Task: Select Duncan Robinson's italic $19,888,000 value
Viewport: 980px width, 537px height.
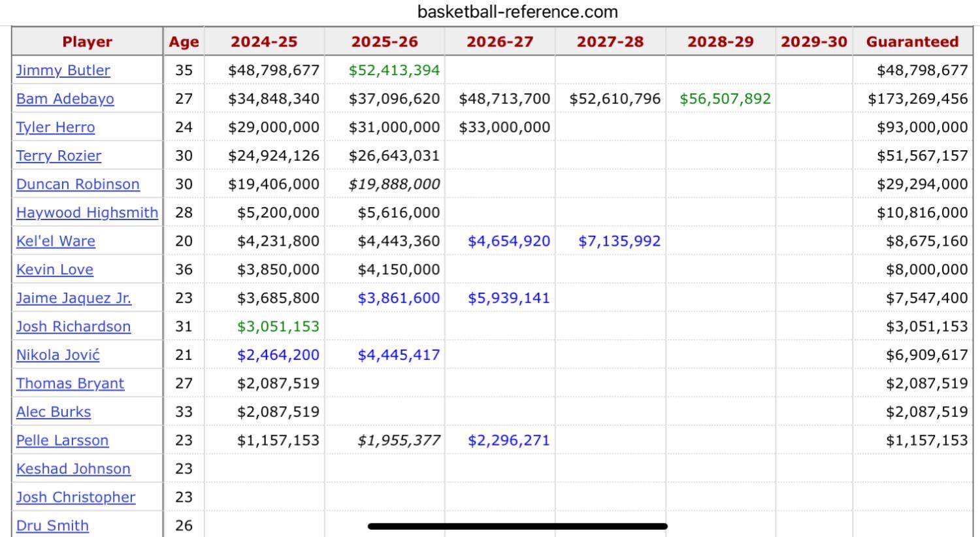Action: (x=394, y=184)
